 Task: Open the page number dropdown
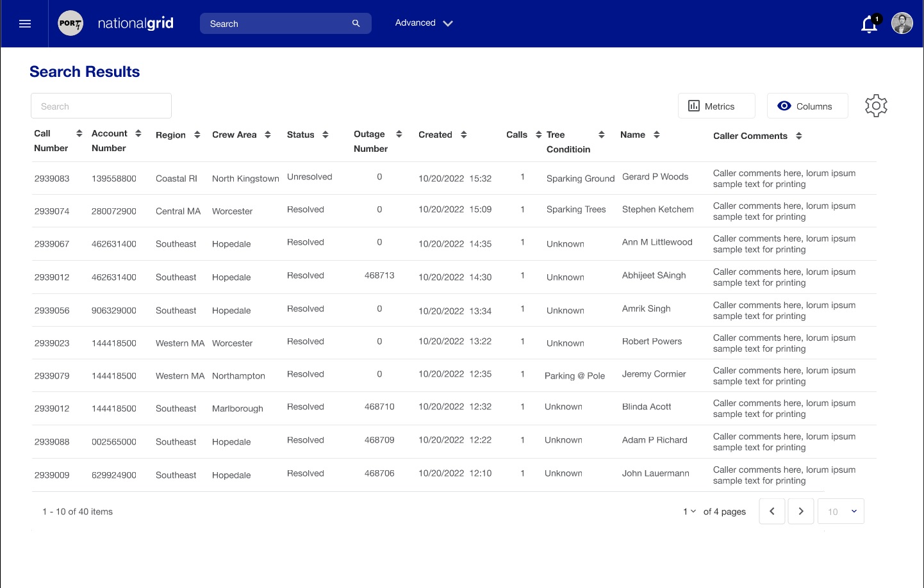[x=689, y=511]
